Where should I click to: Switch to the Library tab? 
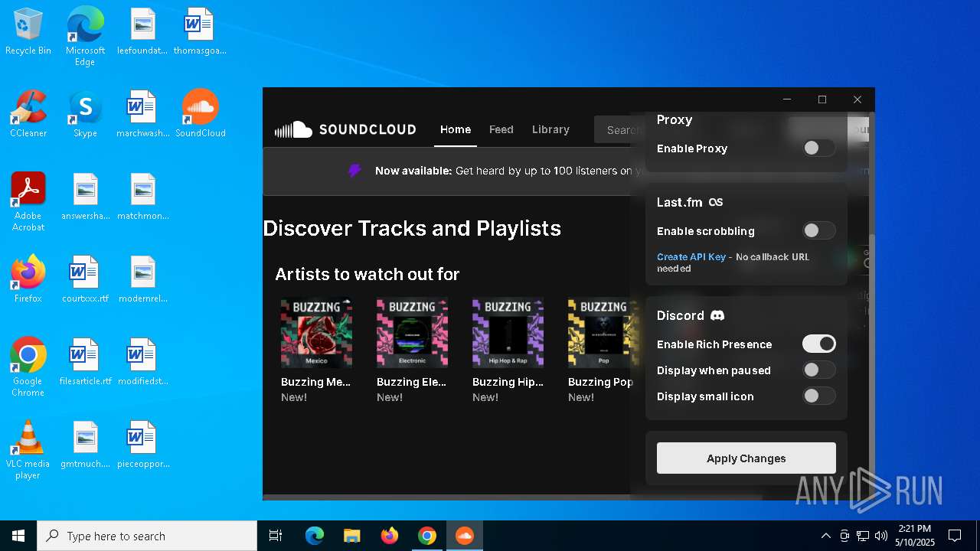coord(550,129)
